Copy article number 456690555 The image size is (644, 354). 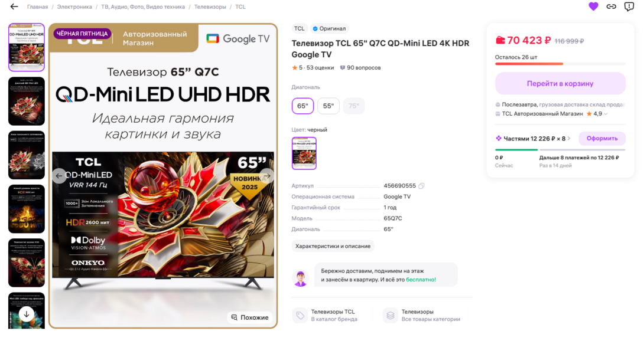(421, 186)
